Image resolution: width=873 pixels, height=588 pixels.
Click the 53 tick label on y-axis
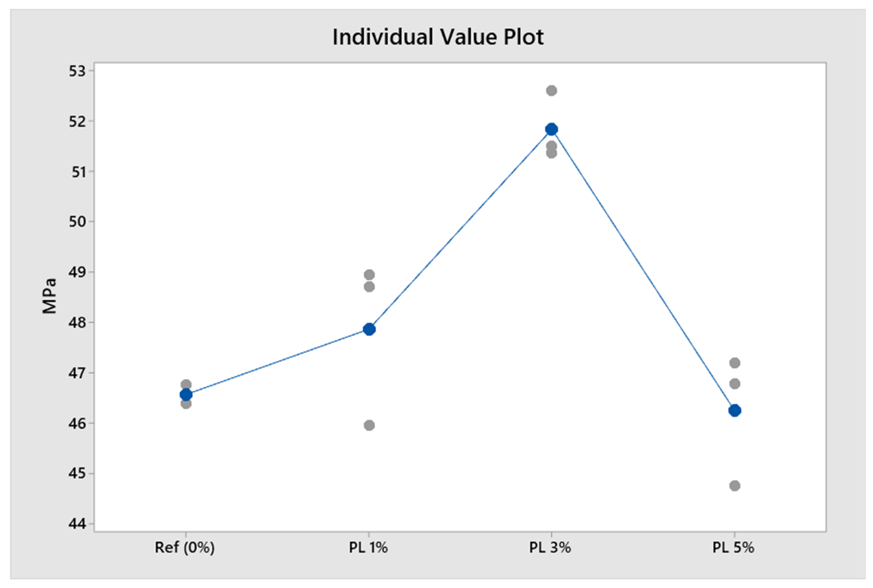tap(77, 71)
